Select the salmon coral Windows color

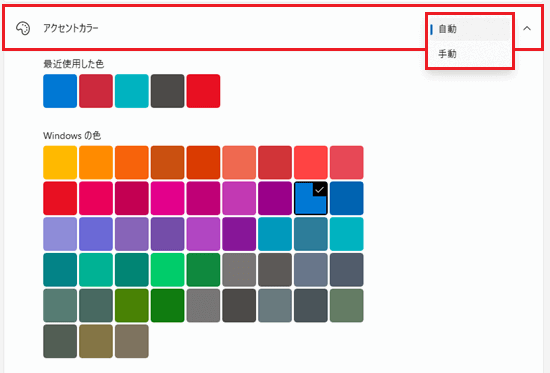coord(239,162)
